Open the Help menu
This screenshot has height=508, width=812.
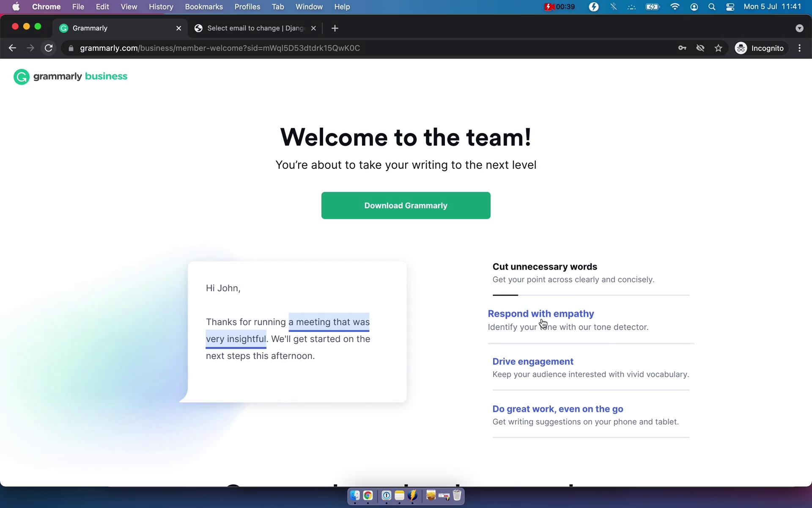click(x=342, y=7)
